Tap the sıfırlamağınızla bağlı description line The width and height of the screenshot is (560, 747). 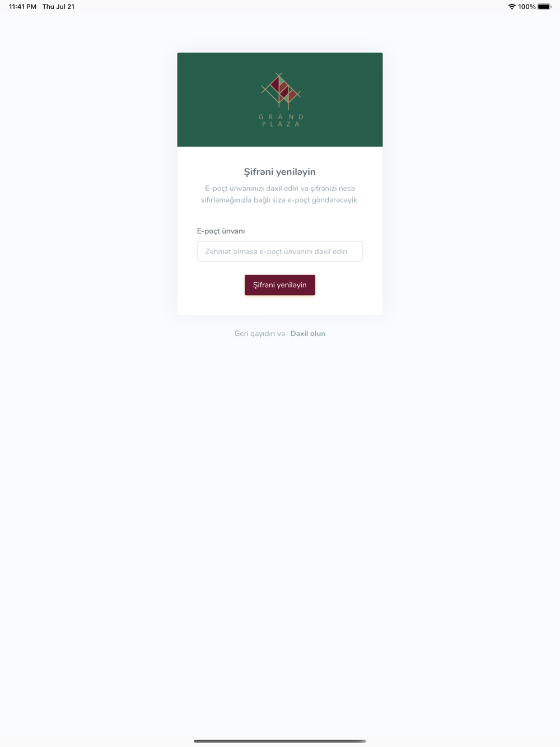point(280,200)
